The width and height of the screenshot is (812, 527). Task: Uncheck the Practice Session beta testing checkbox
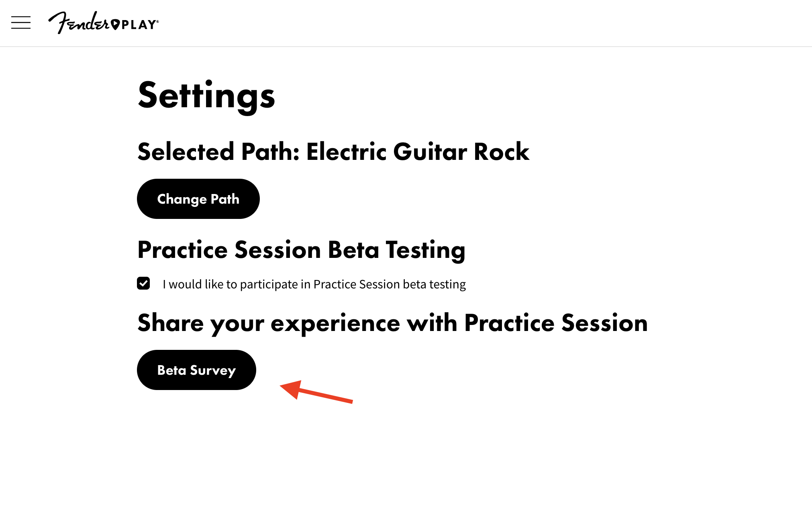point(143,283)
